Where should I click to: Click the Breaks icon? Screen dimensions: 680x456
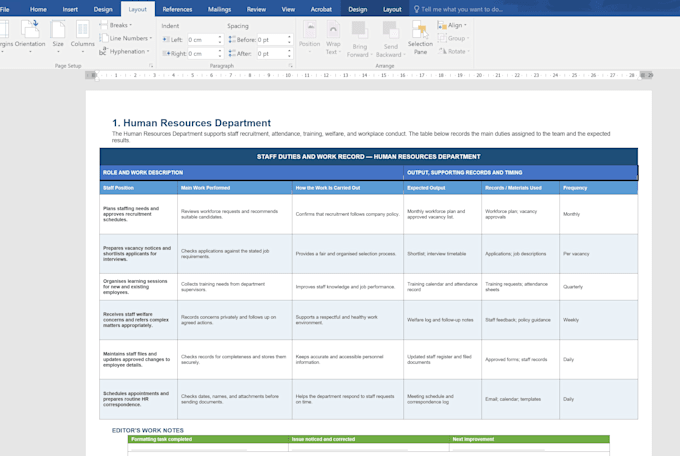coord(104,25)
